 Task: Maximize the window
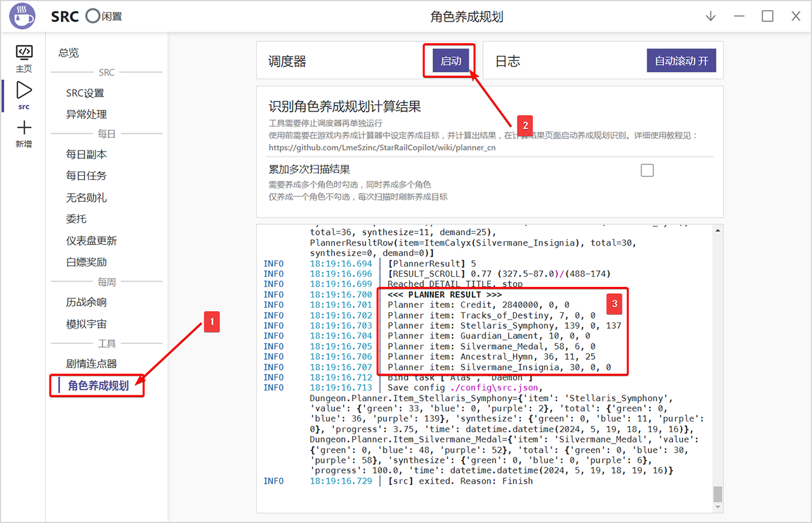point(768,17)
